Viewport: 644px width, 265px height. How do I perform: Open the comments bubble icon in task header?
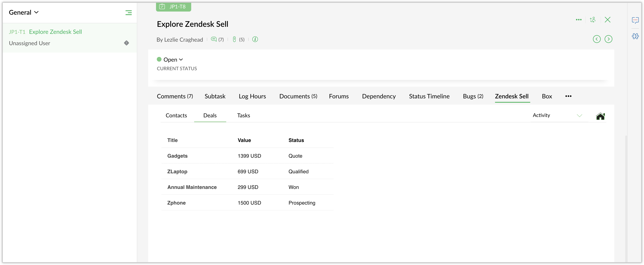pos(214,39)
